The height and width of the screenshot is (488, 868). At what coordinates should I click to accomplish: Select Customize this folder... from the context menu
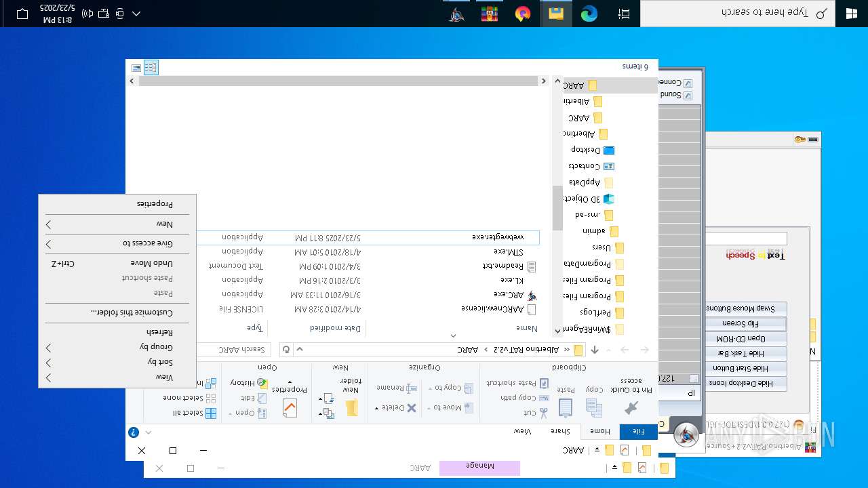point(117,312)
